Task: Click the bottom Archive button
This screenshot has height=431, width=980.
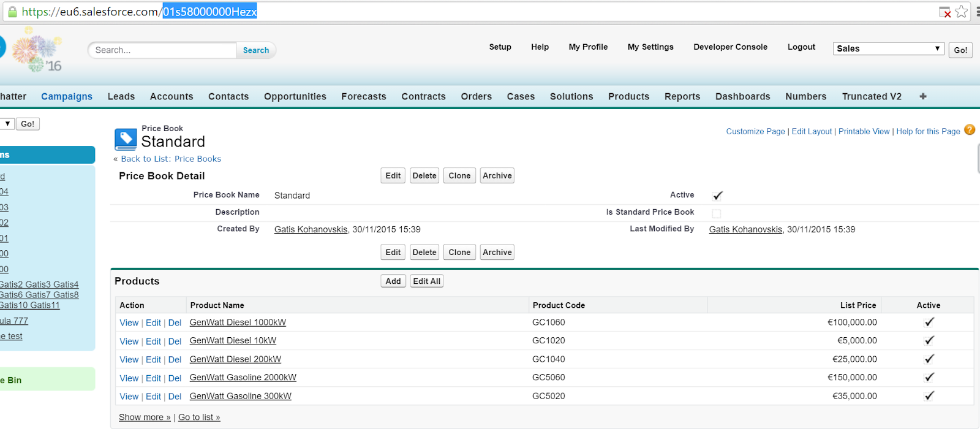Action: point(497,252)
